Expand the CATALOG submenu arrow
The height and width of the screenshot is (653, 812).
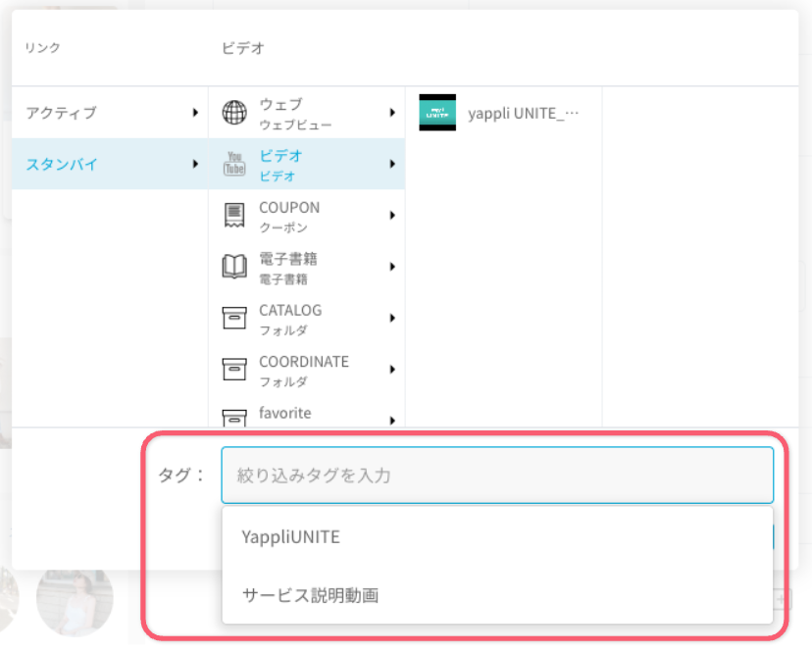[392, 318]
